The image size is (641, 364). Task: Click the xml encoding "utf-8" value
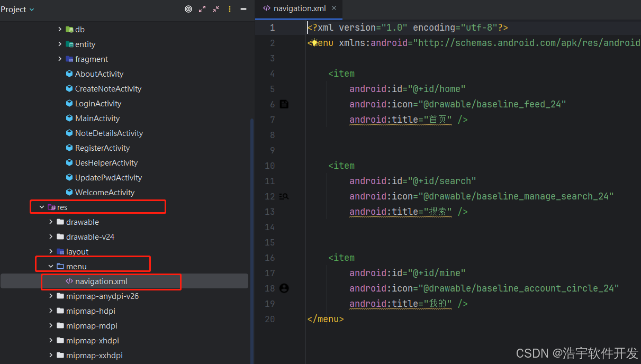pyautogui.click(x=479, y=28)
